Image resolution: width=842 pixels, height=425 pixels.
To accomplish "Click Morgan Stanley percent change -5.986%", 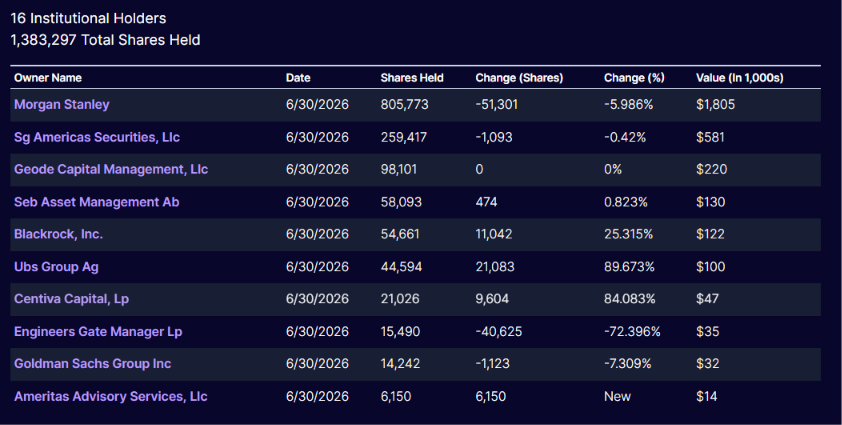I will point(629,105).
